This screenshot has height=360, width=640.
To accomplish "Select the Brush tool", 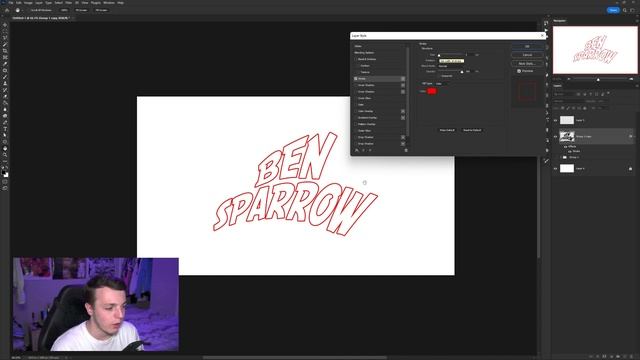I will pyautogui.click(x=5, y=77).
